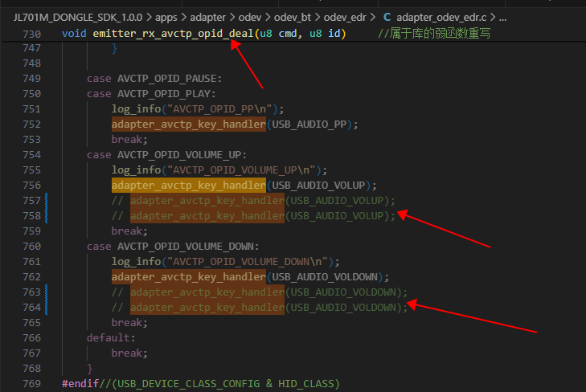
Task: Click break statement on line 765
Action: click(x=129, y=322)
